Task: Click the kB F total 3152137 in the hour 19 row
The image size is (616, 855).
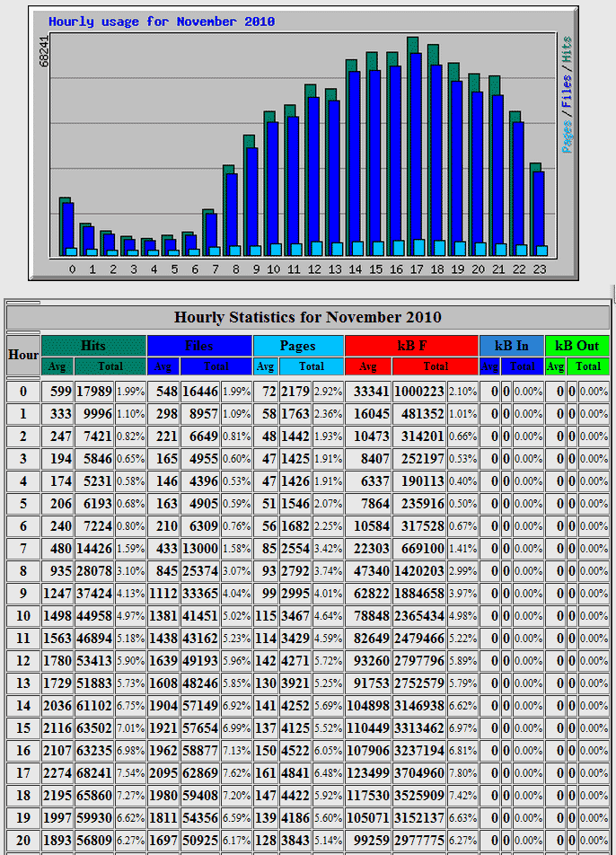Action: (x=419, y=818)
